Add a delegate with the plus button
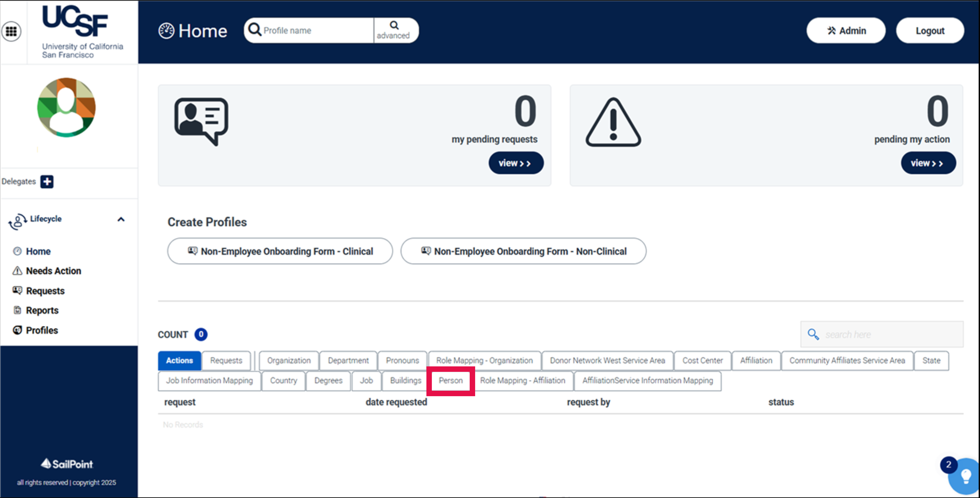 click(x=47, y=182)
